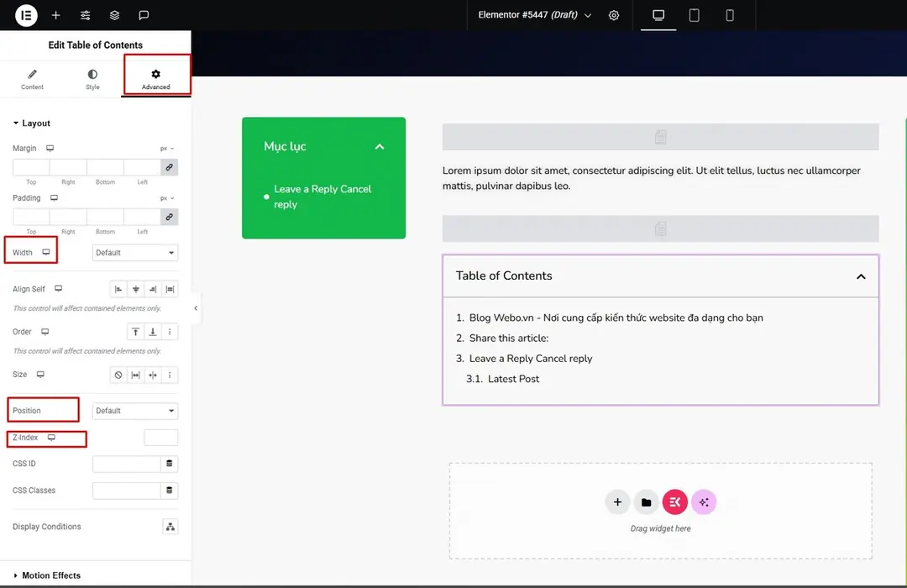This screenshot has height=588, width=907.
Task: Select Align Self center option
Action: tap(135, 289)
